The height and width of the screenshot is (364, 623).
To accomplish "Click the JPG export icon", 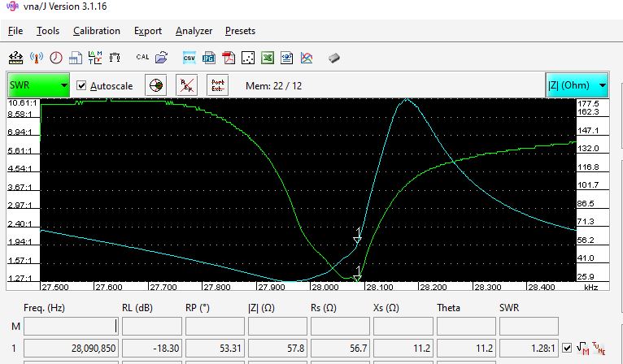I will coord(209,58).
